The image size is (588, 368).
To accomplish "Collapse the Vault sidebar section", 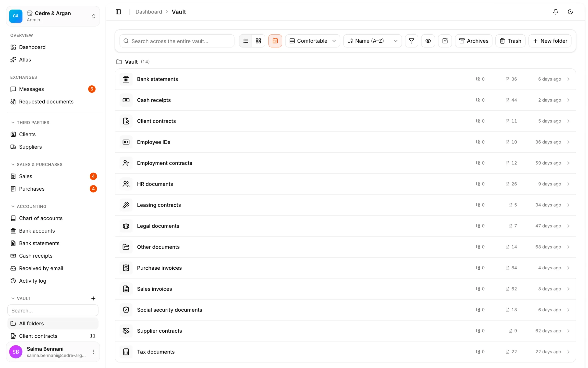I will pyautogui.click(x=21, y=298).
